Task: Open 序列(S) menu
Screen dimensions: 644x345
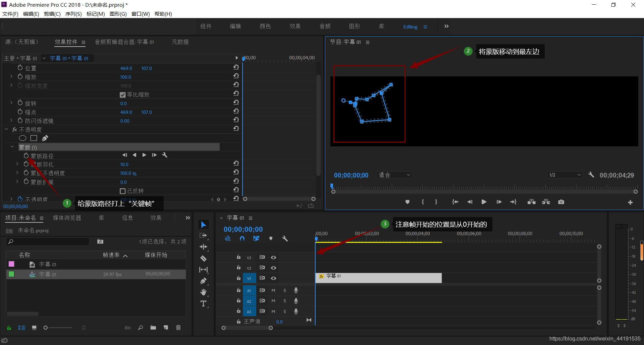Action: click(73, 14)
